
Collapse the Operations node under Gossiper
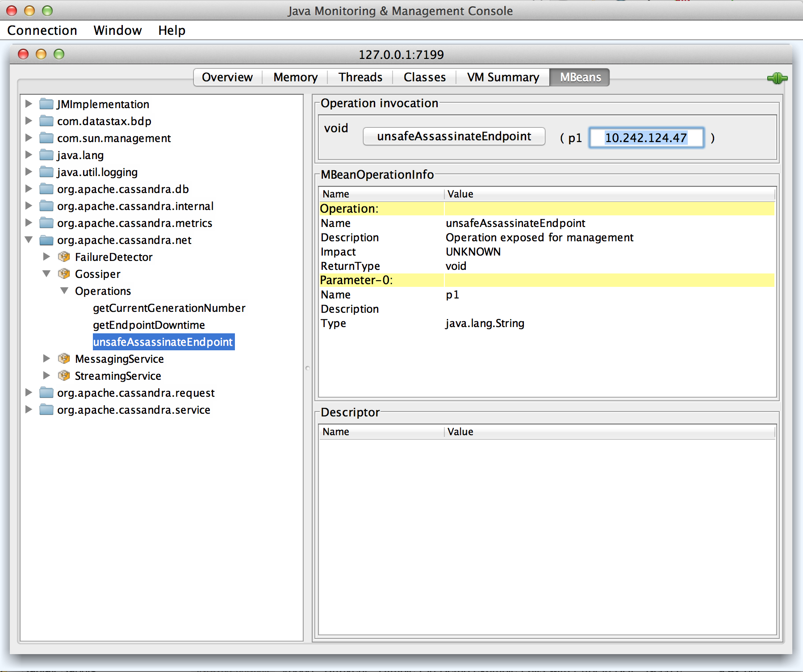[64, 290]
